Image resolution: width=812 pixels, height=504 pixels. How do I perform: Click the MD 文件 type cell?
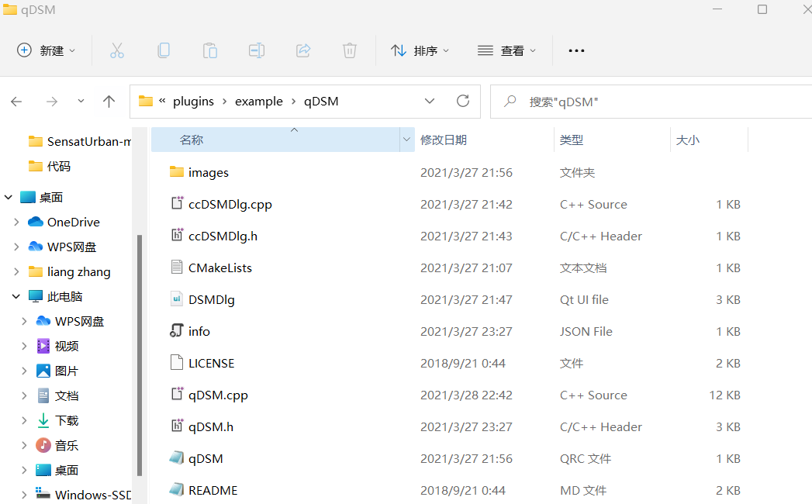point(582,490)
